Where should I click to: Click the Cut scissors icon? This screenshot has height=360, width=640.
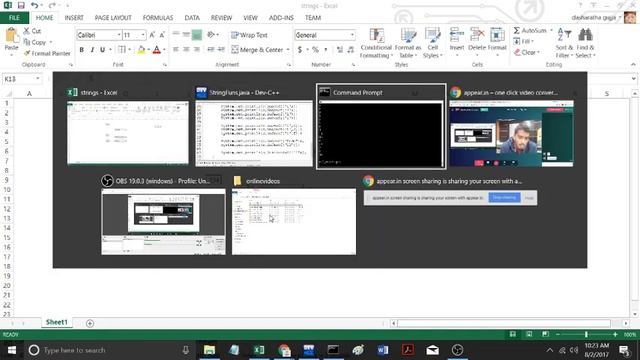(x=27, y=31)
